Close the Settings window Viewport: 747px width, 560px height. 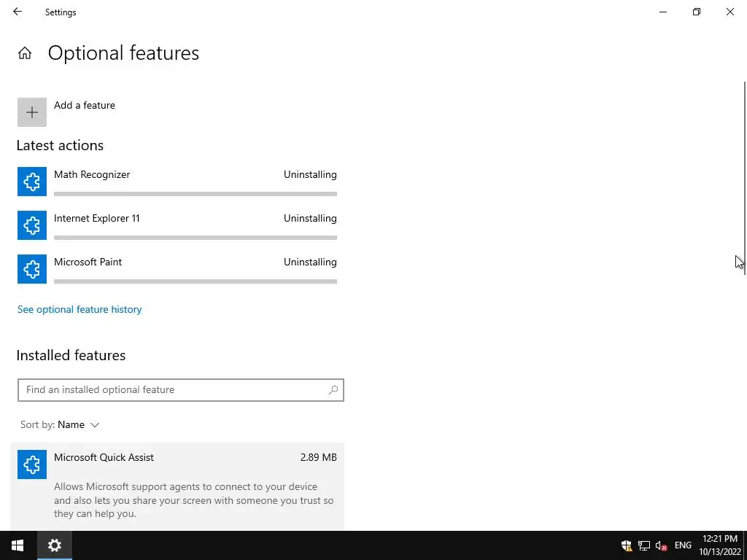point(729,12)
